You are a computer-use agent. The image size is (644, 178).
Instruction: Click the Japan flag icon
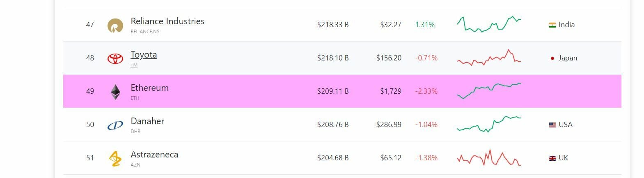coord(552,58)
